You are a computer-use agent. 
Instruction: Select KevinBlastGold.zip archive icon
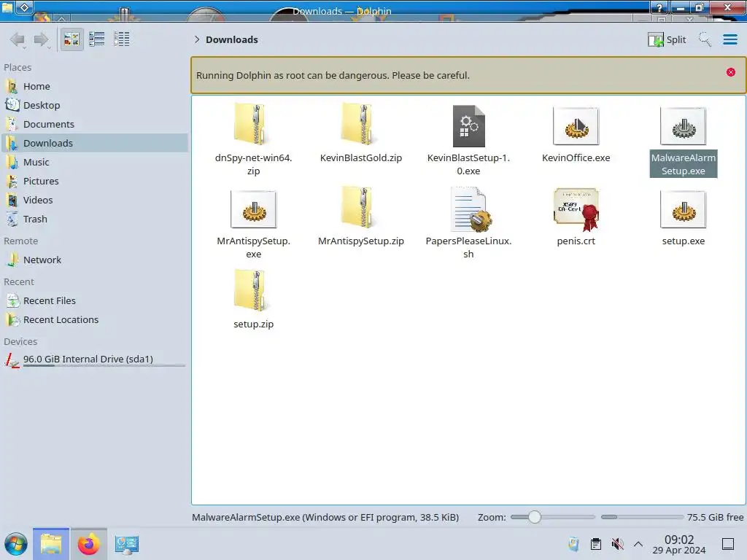coord(360,125)
